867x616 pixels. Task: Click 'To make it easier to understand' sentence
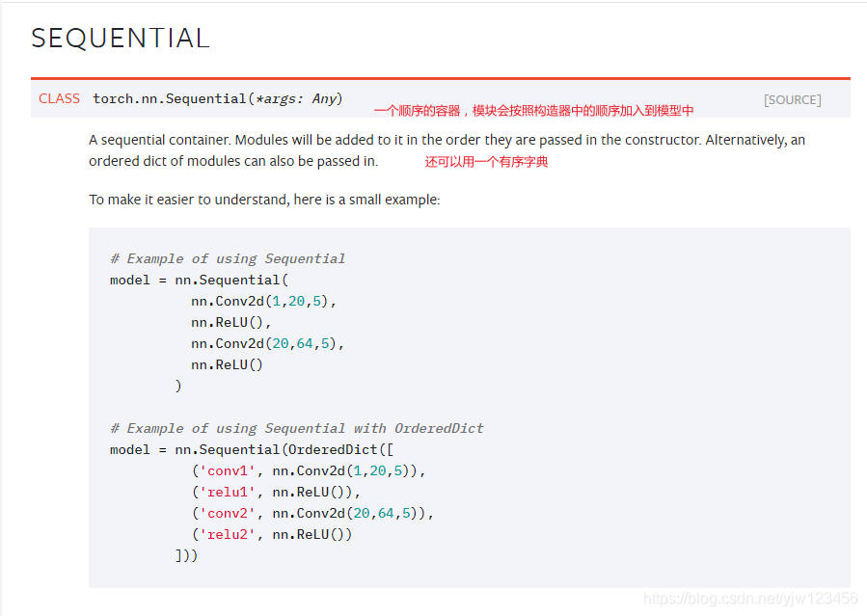coord(264,200)
